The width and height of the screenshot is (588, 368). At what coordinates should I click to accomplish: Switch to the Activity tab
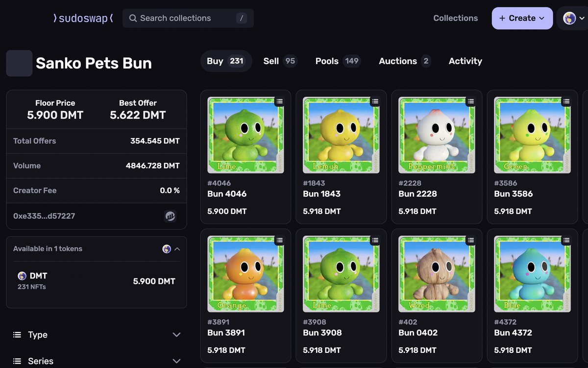[465, 61]
